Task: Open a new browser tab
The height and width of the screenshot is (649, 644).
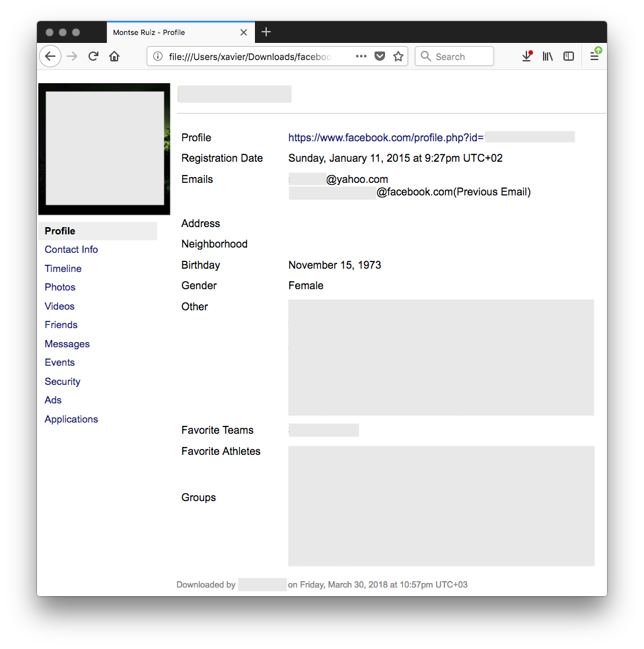Action: coord(266,31)
